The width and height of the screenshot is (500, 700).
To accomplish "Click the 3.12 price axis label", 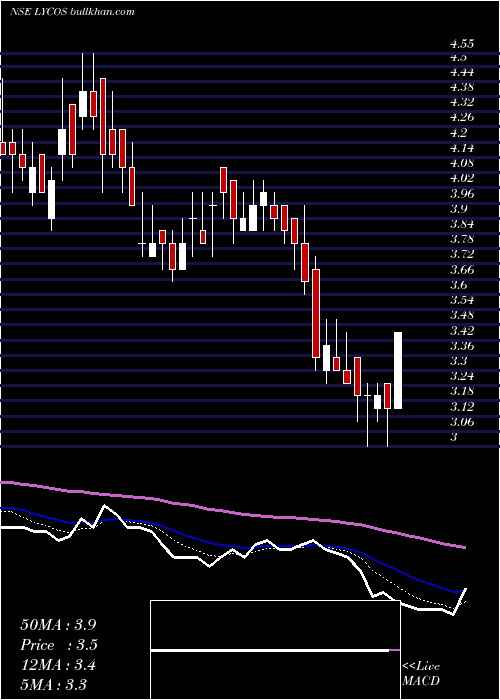I will [462, 407].
